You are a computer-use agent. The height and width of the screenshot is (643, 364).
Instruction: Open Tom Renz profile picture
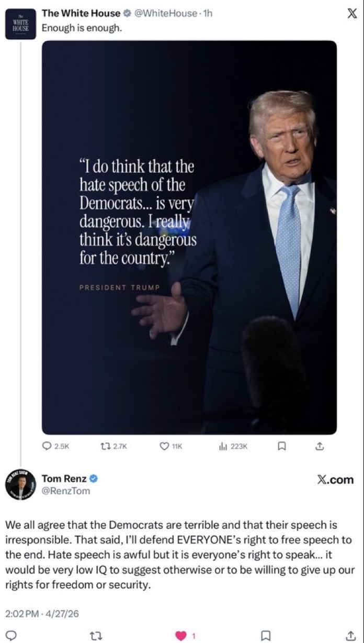[x=20, y=484]
